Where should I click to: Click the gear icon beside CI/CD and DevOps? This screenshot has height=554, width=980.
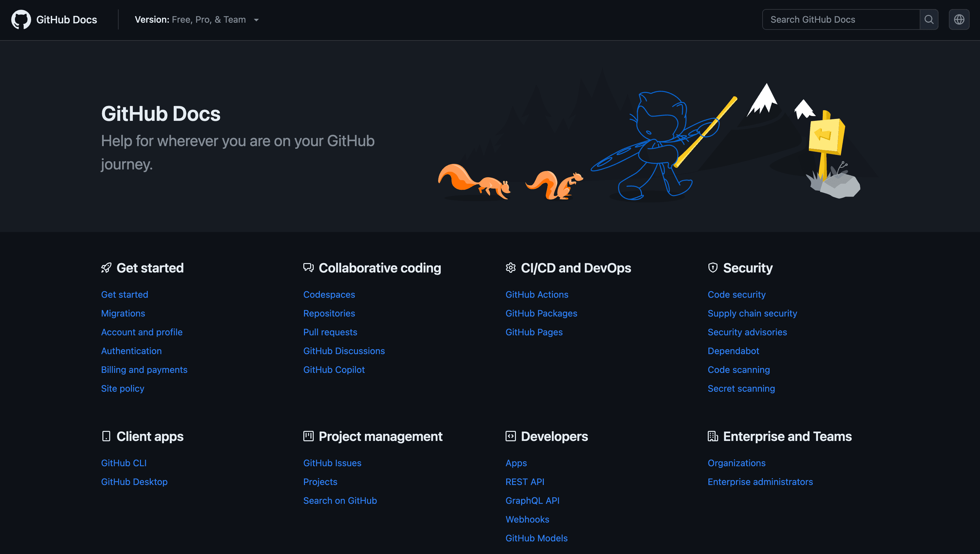tap(510, 268)
